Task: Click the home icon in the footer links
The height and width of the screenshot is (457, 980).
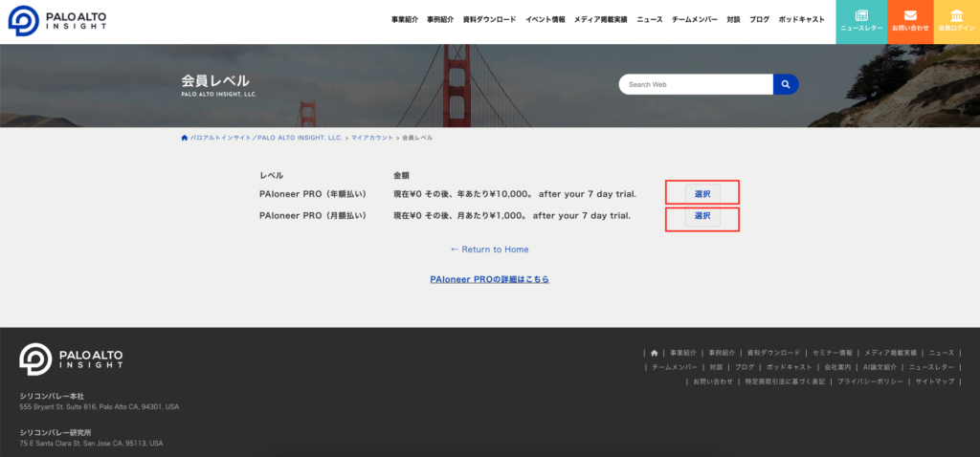Action: (x=655, y=353)
